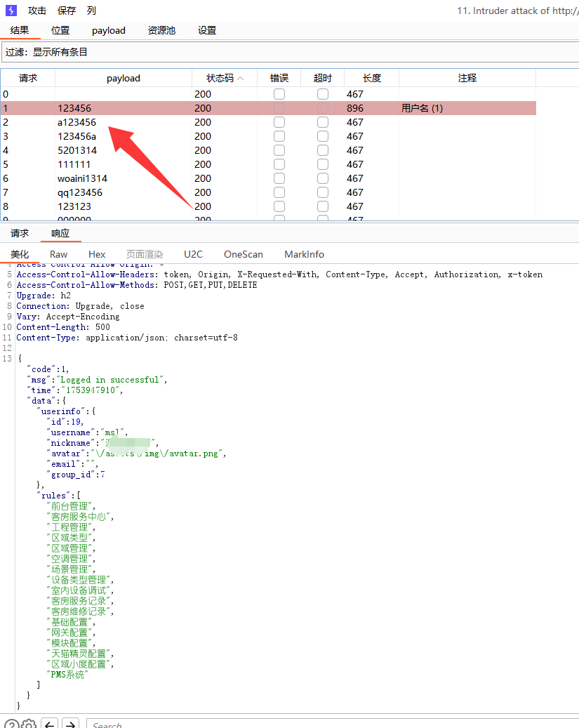Open the 过滤: 显示所有条目 filter bar
This screenshot has height=728, width=579.
coord(290,52)
